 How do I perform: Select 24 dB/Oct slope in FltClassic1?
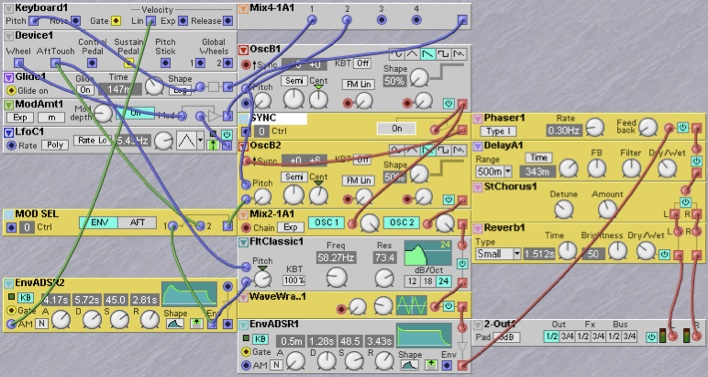[x=443, y=281]
